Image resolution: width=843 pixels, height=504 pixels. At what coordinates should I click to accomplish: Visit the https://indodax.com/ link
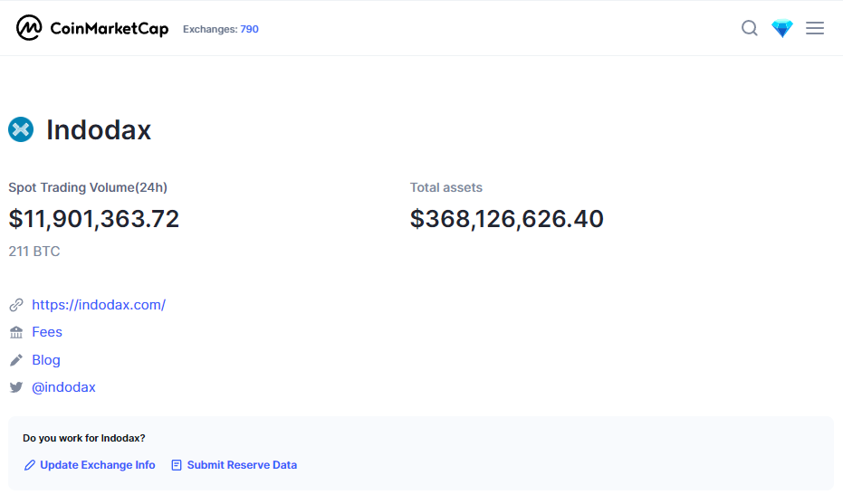pos(99,305)
